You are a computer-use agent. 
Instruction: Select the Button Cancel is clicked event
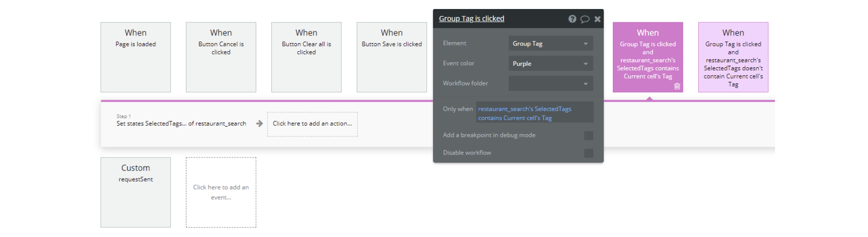pyautogui.click(x=221, y=57)
